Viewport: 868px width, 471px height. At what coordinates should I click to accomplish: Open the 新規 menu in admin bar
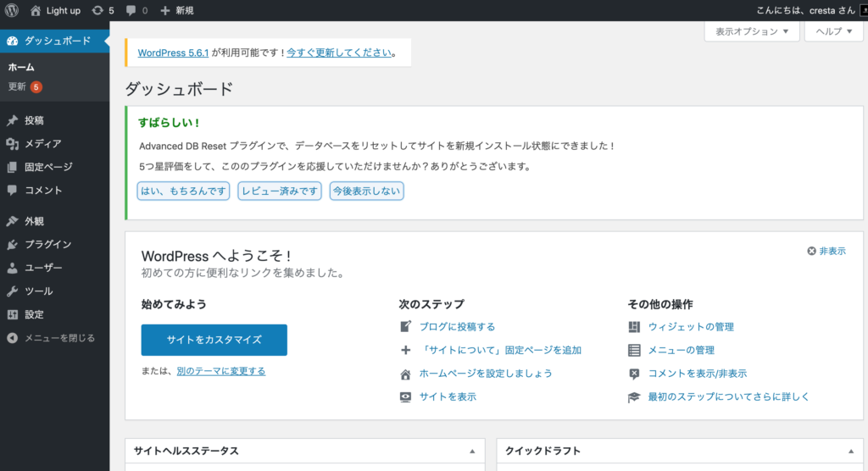point(177,10)
